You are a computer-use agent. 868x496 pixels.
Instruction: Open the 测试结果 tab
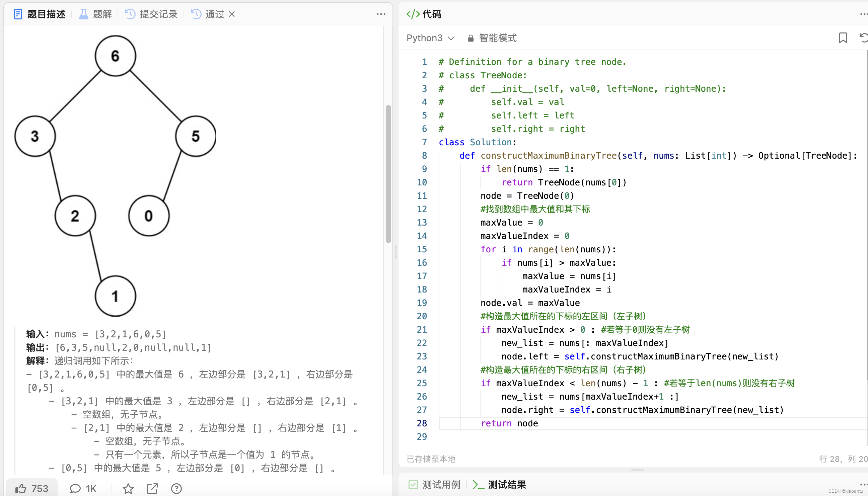click(500, 484)
